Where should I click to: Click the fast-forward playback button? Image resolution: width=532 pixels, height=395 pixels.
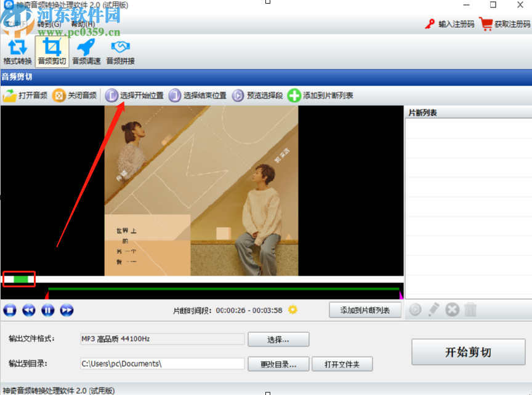point(67,310)
